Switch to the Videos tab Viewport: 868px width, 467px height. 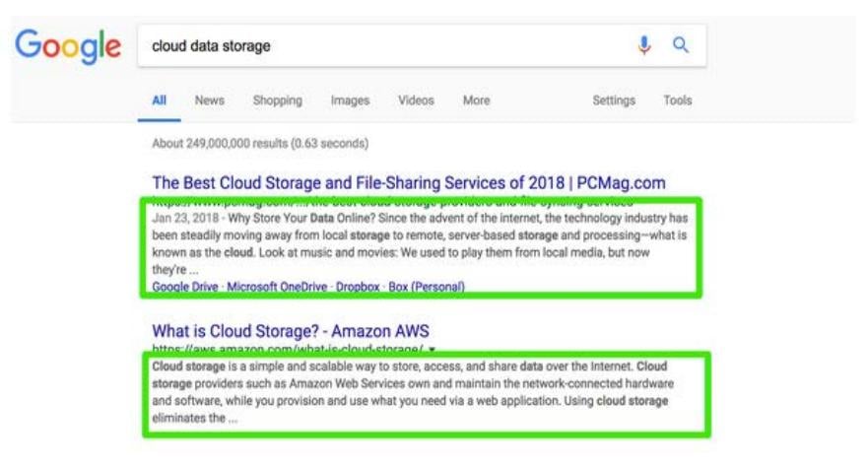416,100
